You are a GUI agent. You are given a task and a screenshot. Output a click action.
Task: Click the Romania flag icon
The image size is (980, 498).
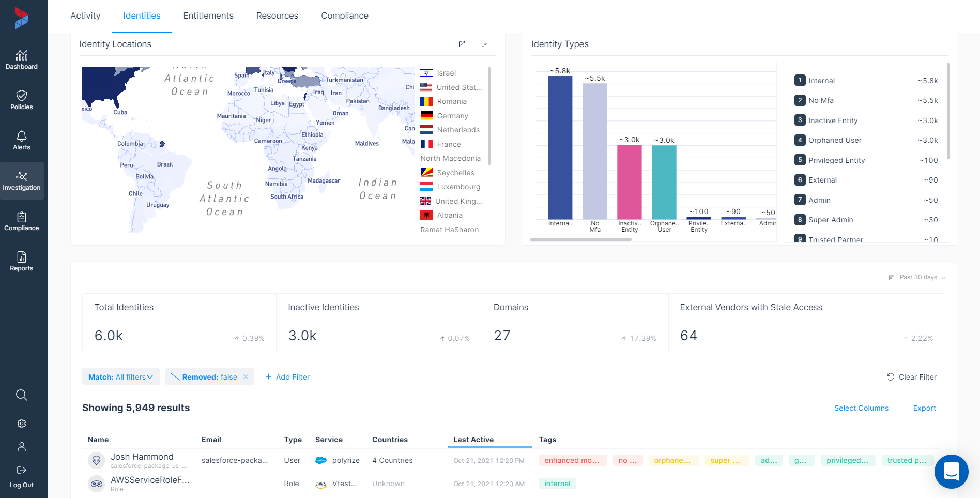point(426,101)
